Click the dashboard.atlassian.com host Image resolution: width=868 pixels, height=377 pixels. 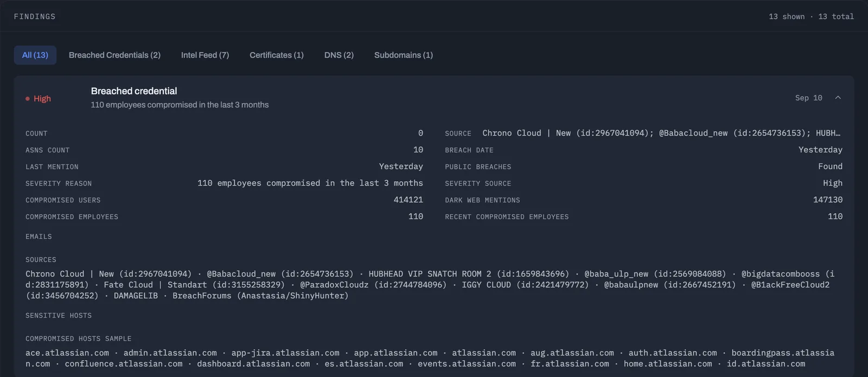click(253, 364)
